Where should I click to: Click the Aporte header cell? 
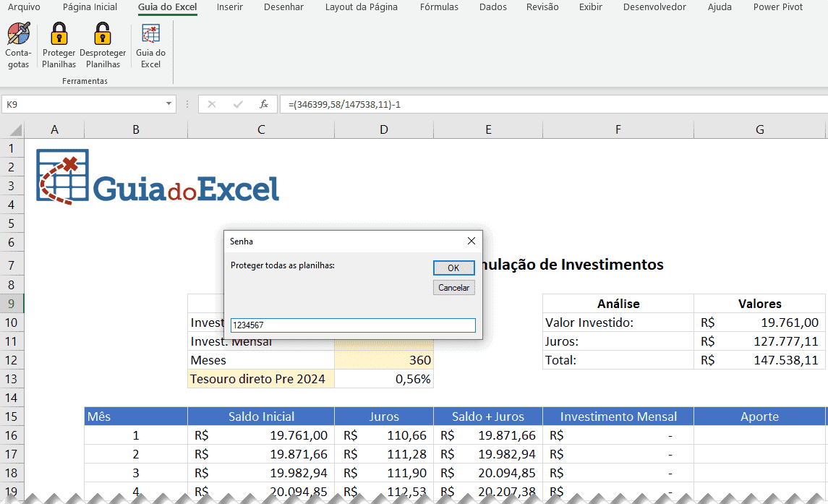point(759,417)
